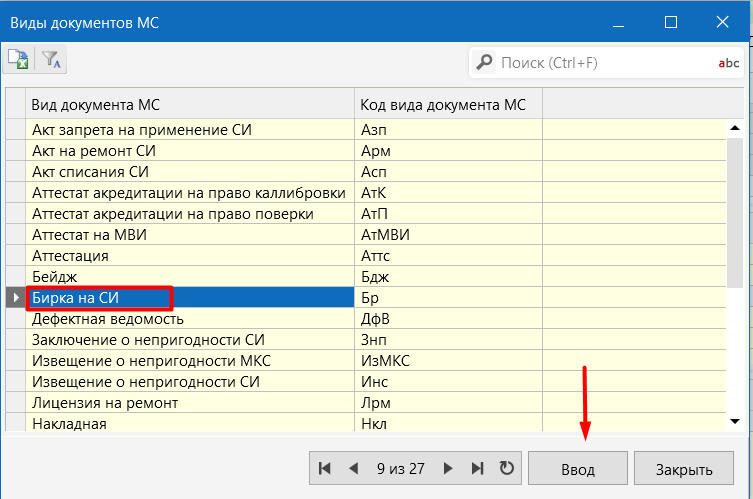The height and width of the screenshot is (499, 753).
Task: Maximize the Виды документов МС window
Action: coord(671,22)
